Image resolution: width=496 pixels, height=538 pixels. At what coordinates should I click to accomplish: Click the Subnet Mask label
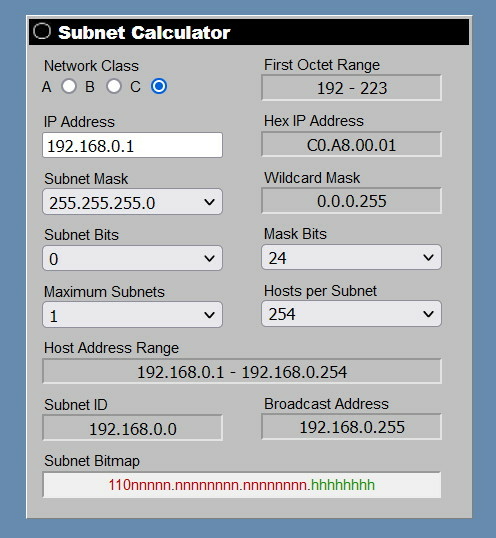86,178
